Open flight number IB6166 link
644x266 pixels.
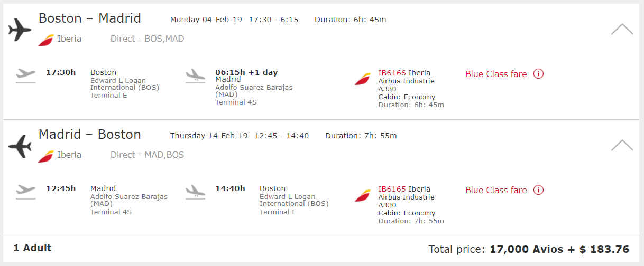(392, 73)
